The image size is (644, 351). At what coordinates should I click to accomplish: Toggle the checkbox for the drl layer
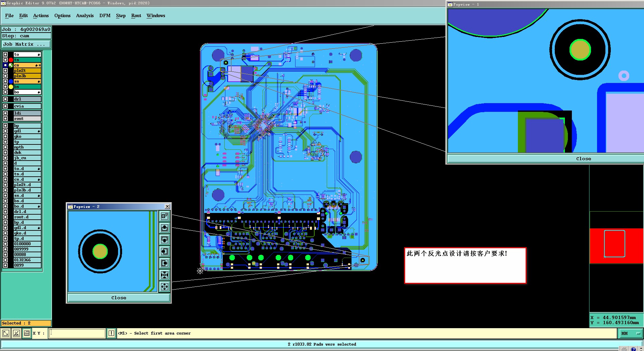pyautogui.click(x=5, y=99)
